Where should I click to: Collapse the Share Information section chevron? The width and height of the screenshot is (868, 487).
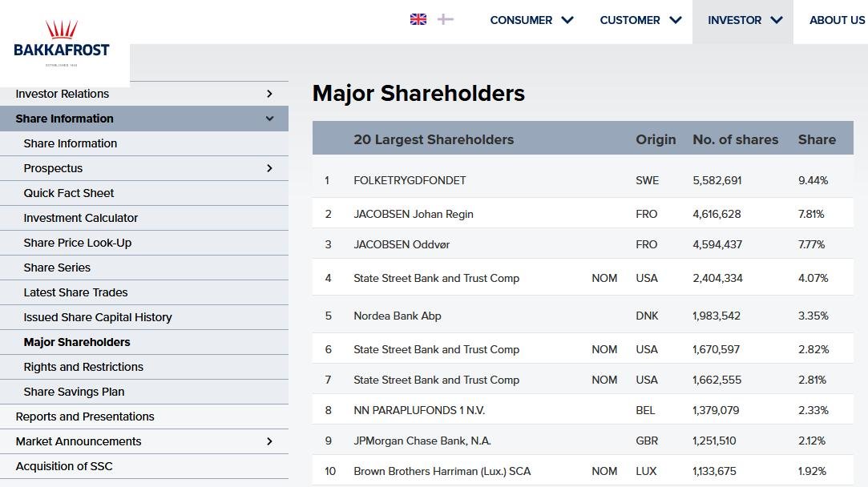269,119
